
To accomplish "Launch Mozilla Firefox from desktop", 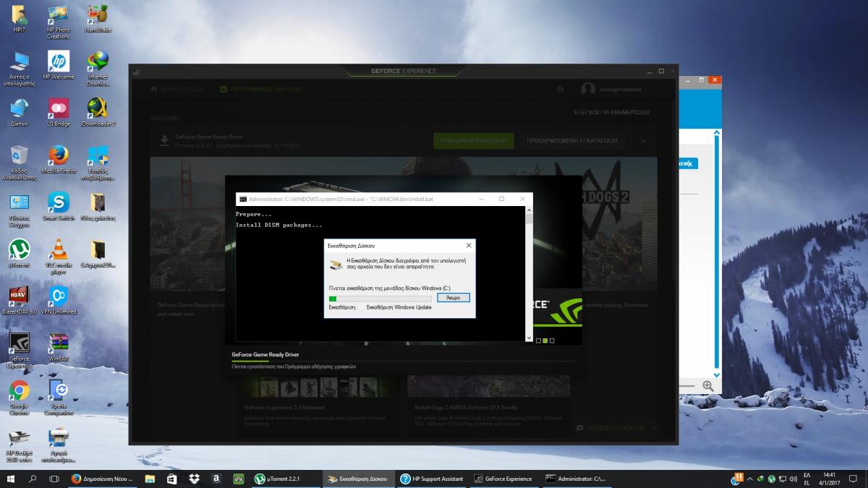I will 59,160.
